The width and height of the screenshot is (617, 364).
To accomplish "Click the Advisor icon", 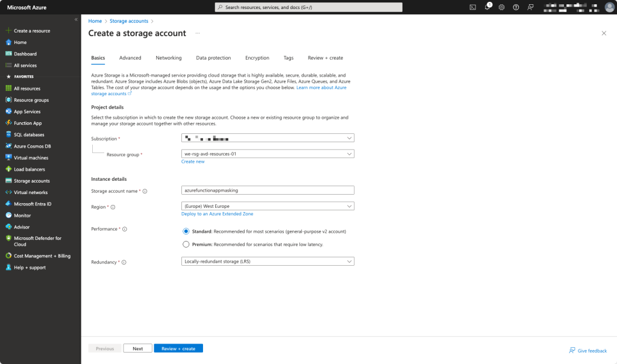I will [x=8, y=227].
